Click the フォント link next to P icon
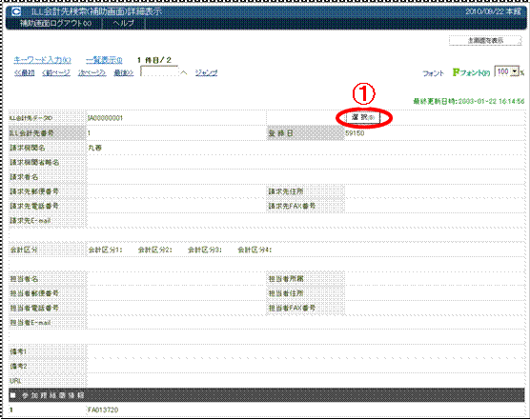 coord(476,72)
